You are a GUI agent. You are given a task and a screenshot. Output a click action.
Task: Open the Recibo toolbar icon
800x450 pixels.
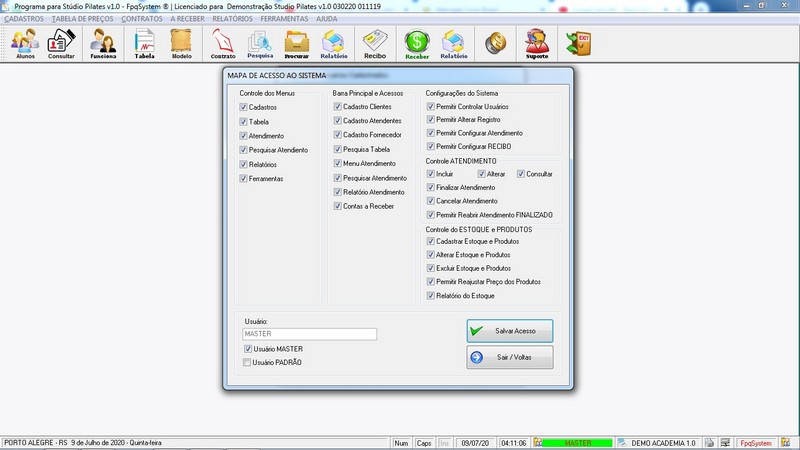375,44
